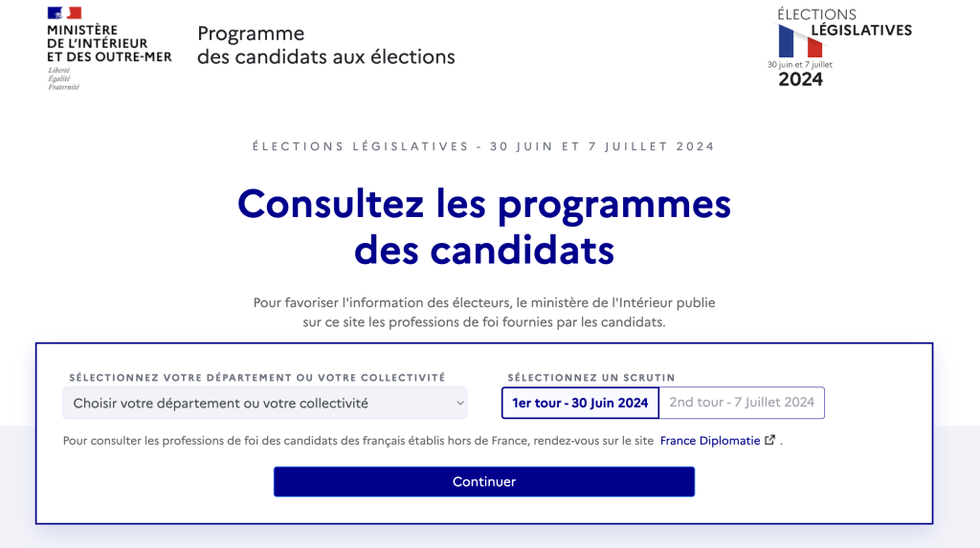This screenshot has width=980, height=548.
Task: Select the 1er tour - 30 Juin 2024 option
Action: [x=580, y=403]
